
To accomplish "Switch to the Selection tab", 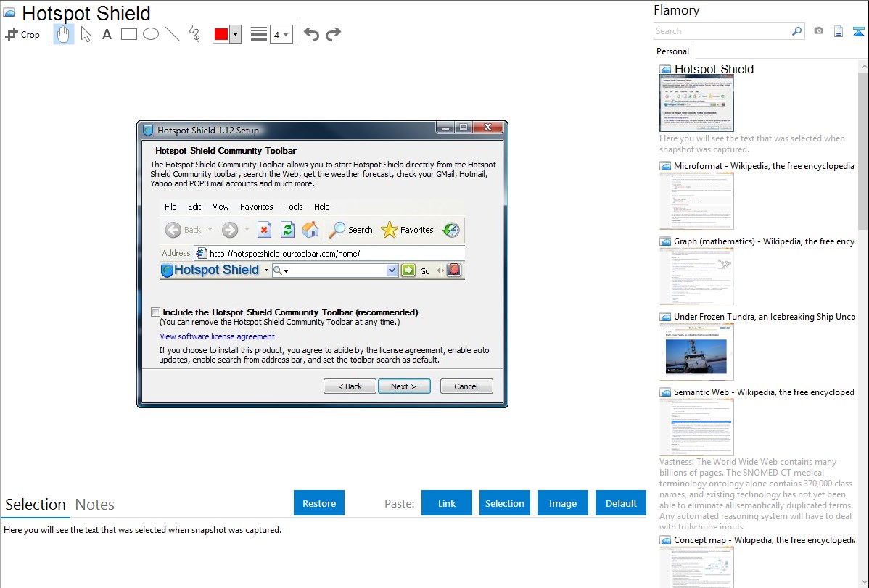I will click(x=36, y=505).
